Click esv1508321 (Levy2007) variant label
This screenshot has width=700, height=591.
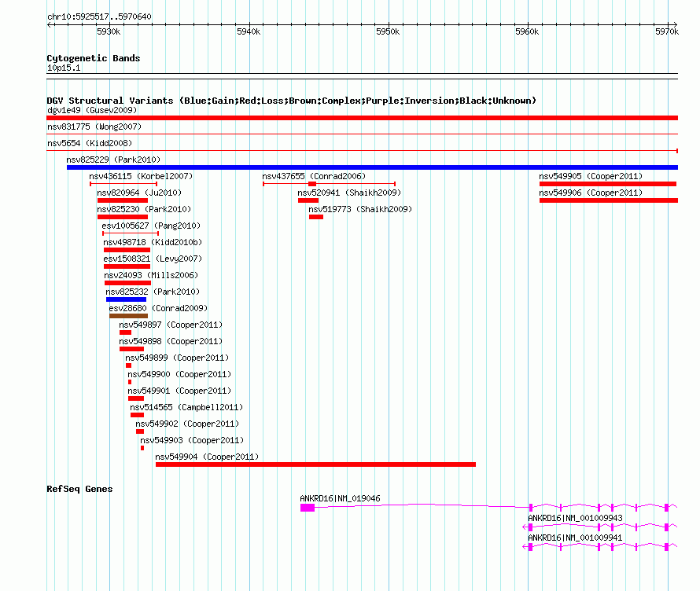point(153,259)
